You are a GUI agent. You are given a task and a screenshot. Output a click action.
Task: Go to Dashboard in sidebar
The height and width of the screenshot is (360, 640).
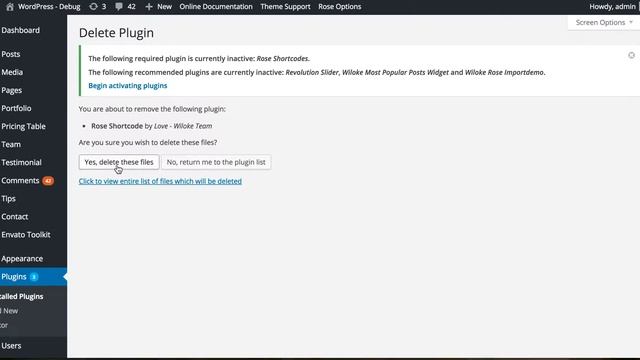20,30
